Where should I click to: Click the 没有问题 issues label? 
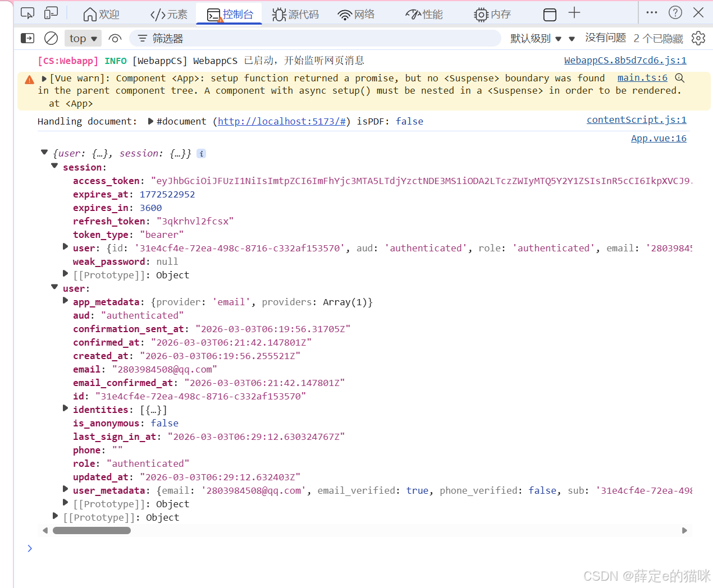[x=605, y=38]
